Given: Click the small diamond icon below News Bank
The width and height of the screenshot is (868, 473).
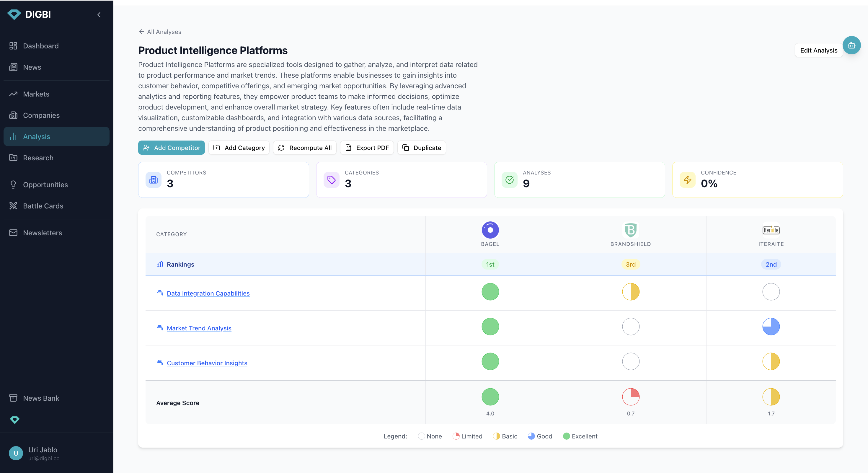Looking at the screenshot, I should [x=14, y=420].
